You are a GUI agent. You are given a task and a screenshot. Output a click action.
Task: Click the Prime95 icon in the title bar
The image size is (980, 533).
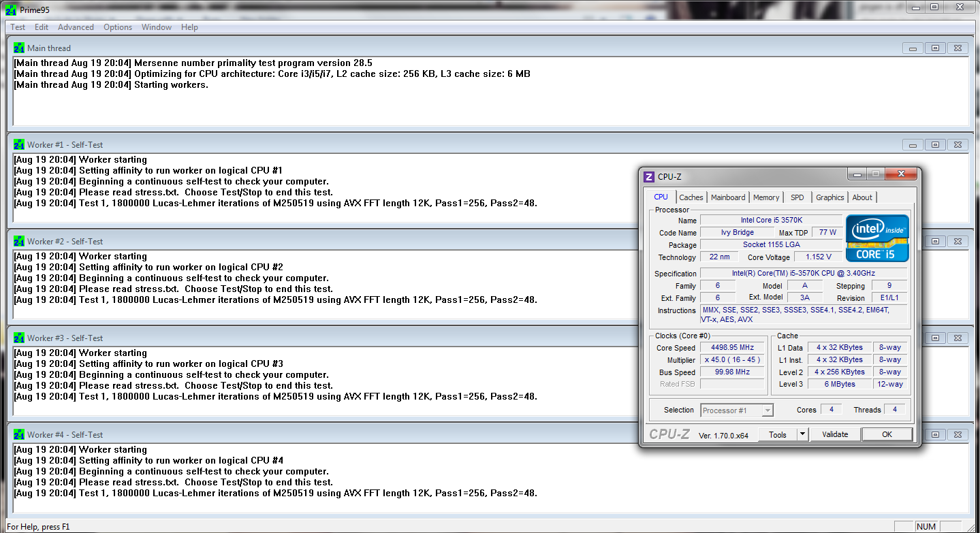(x=11, y=10)
